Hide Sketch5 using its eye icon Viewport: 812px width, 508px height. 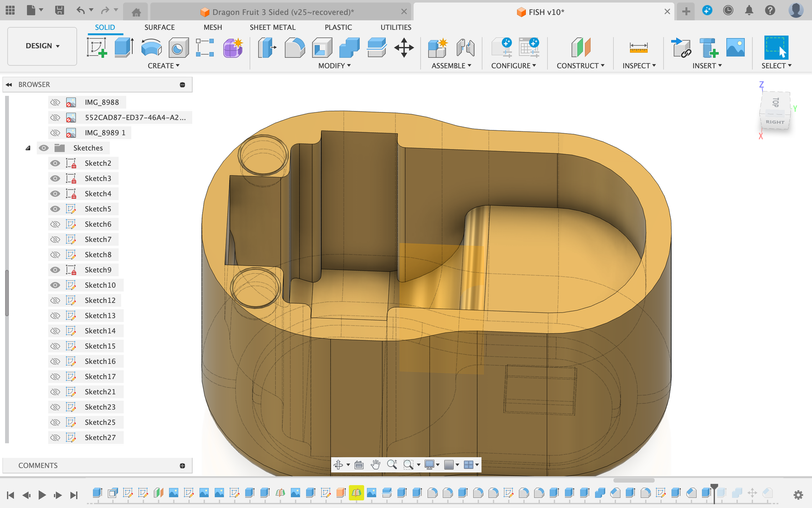[55, 209]
